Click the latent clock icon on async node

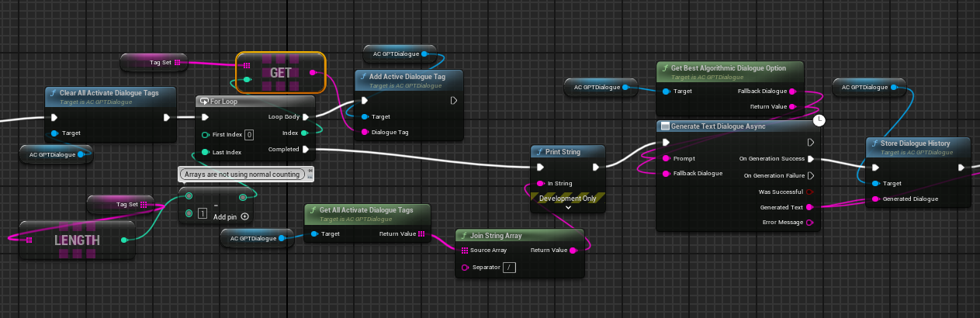819,121
